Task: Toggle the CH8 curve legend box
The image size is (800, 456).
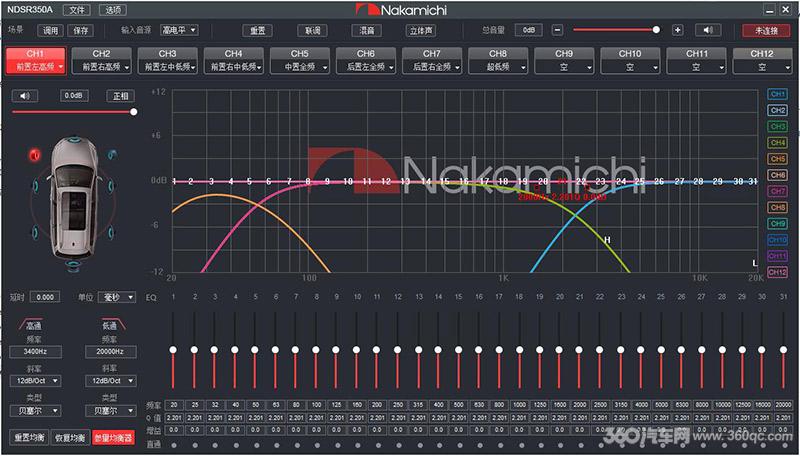Action: pyautogui.click(x=778, y=208)
